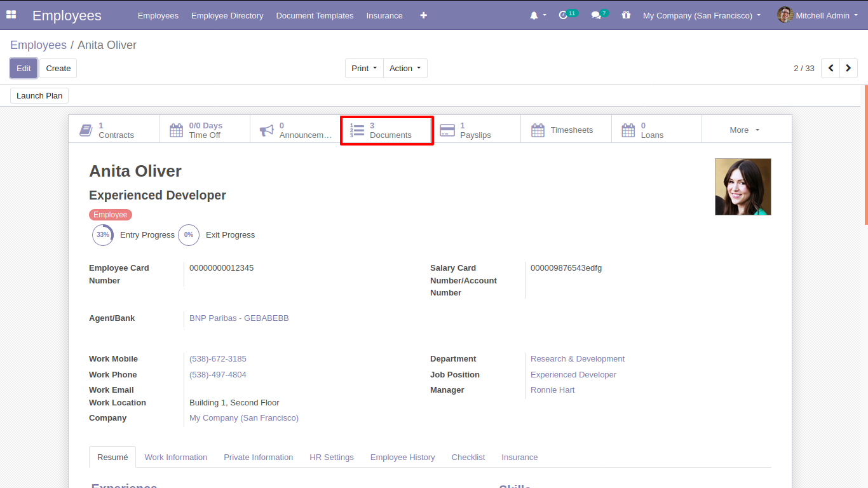Click employee card number 00000000012345

(x=221, y=268)
